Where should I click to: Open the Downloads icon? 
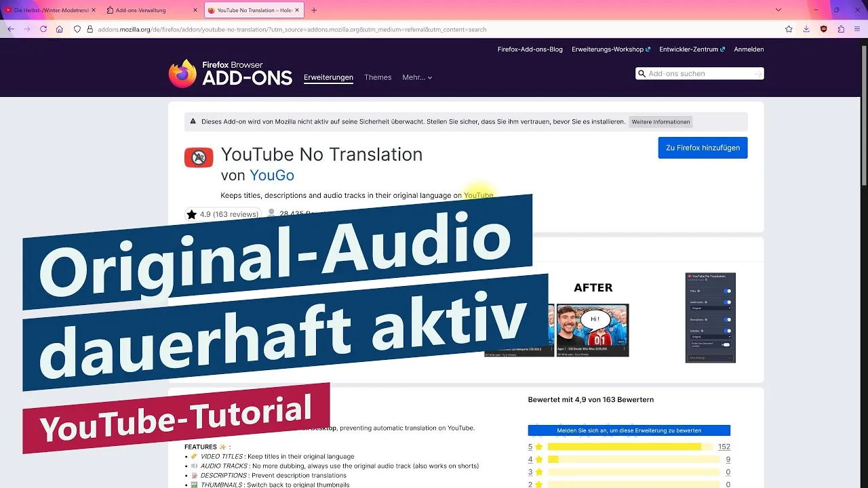point(806,29)
